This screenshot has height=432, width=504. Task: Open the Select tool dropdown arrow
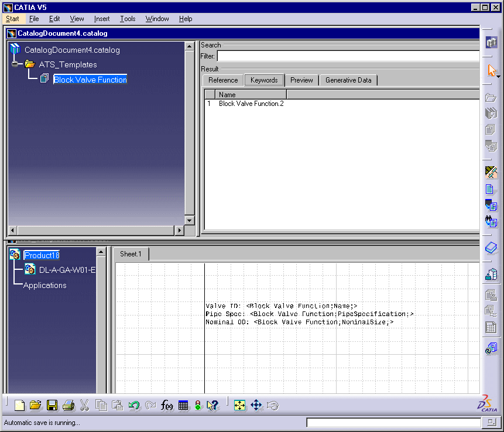tap(498, 77)
